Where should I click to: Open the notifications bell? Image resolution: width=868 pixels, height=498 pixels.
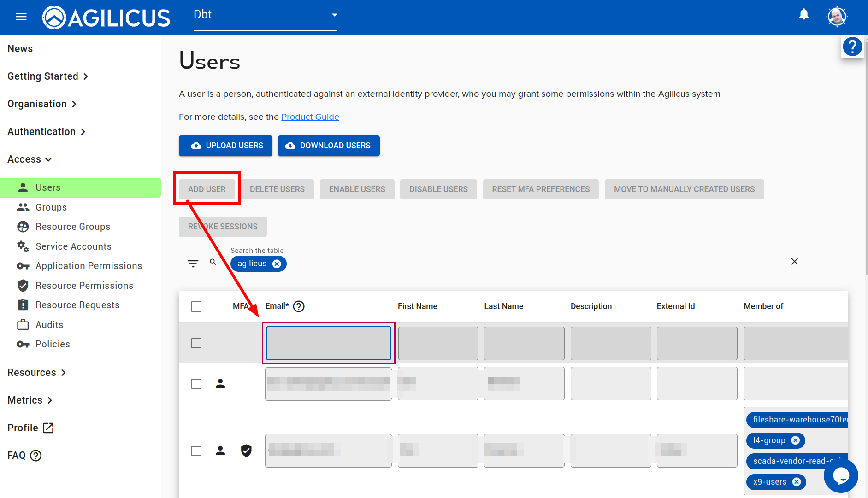(x=803, y=15)
